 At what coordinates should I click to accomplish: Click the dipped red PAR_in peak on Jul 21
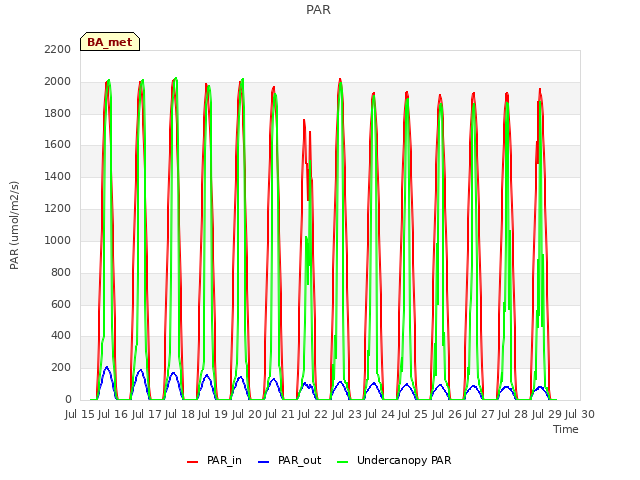pyautogui.click(x=304, y=121)
